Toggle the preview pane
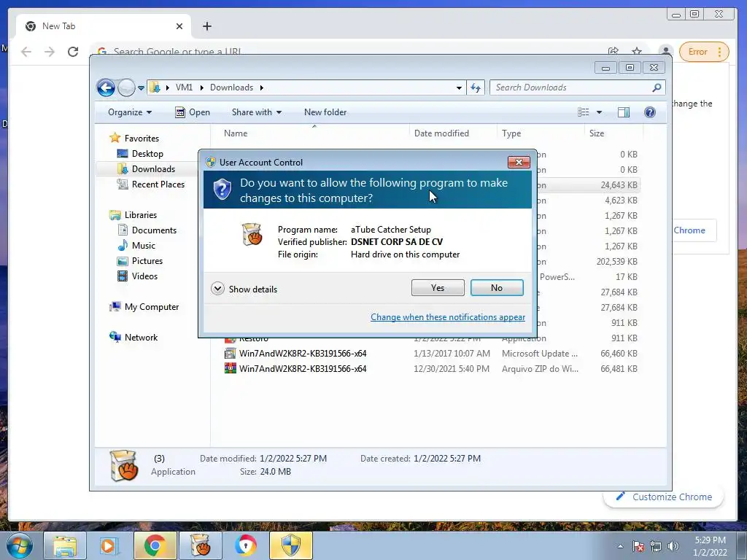Viewport: 747px width, 560px height. 624,112
